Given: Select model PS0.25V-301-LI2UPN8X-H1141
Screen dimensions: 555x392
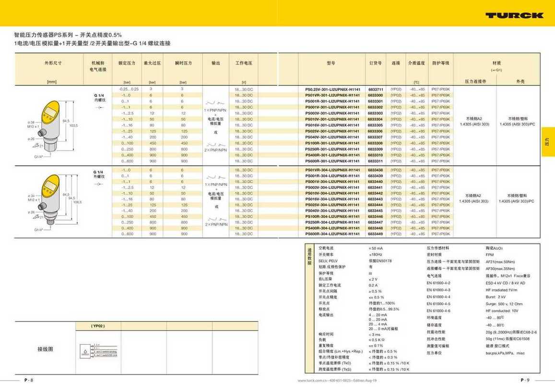Looking at the screenshot, I should (x=333, y=90).
